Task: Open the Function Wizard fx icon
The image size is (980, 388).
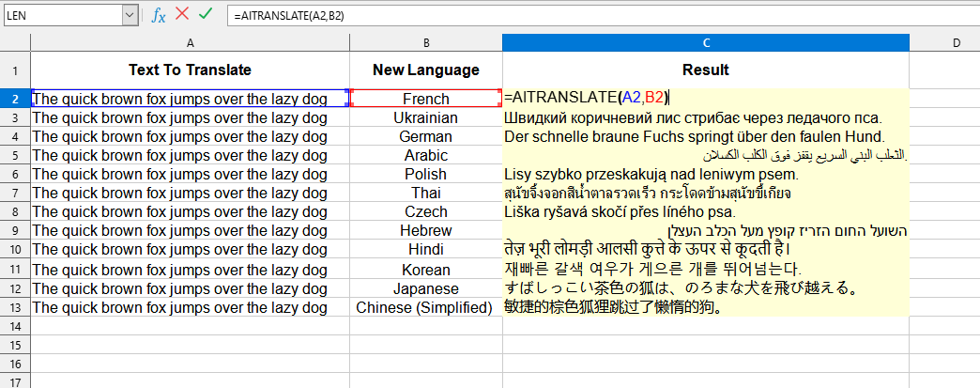Action: click(159, 15)
